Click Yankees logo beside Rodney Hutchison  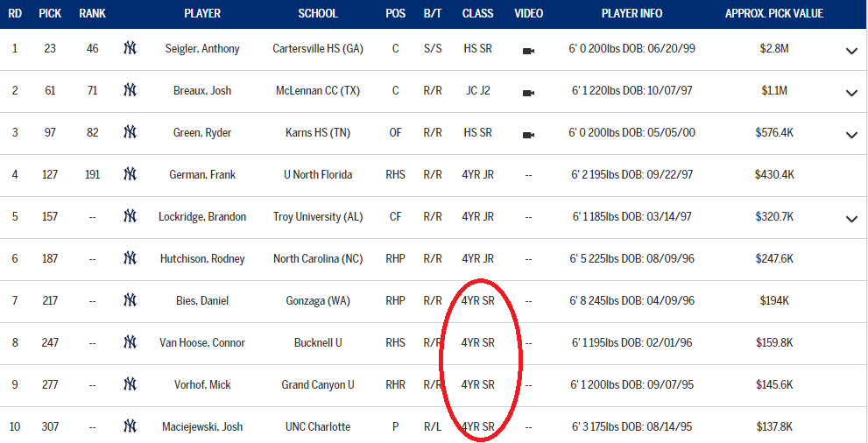(131, 258)
